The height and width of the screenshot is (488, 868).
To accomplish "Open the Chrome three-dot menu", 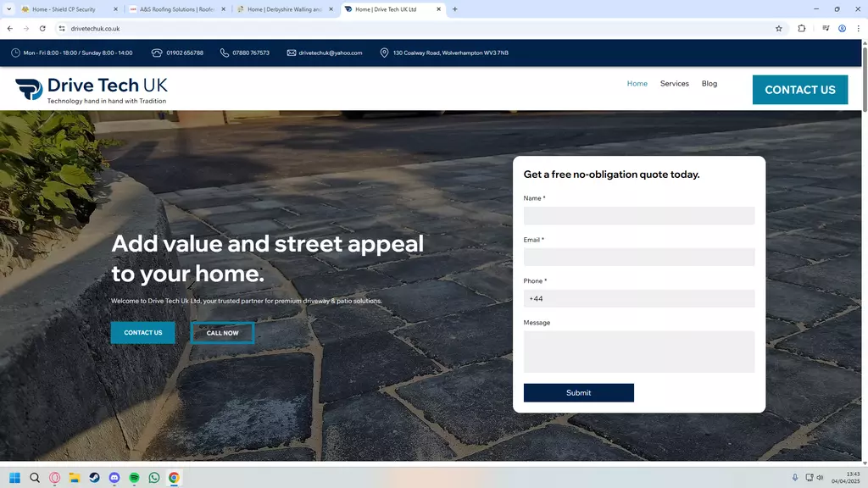I will coord(858,29).
